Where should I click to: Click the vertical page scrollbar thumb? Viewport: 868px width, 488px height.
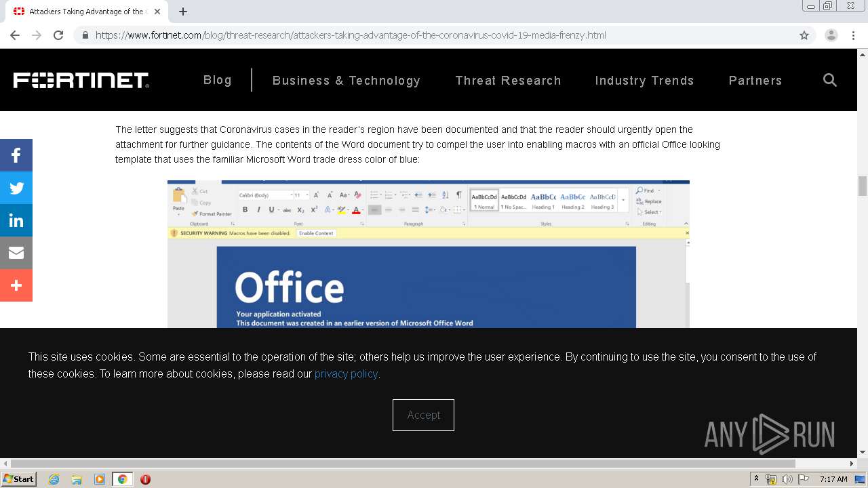[x=863, y=185]
